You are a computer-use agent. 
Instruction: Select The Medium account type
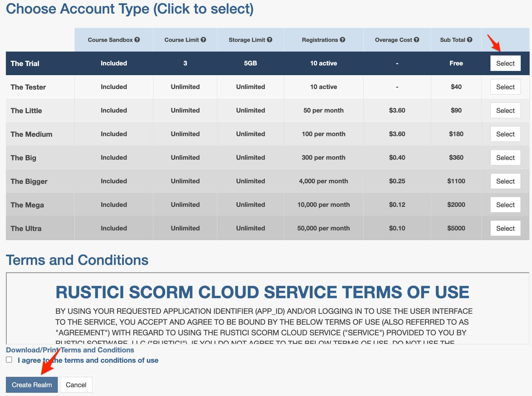coord(505,134)
